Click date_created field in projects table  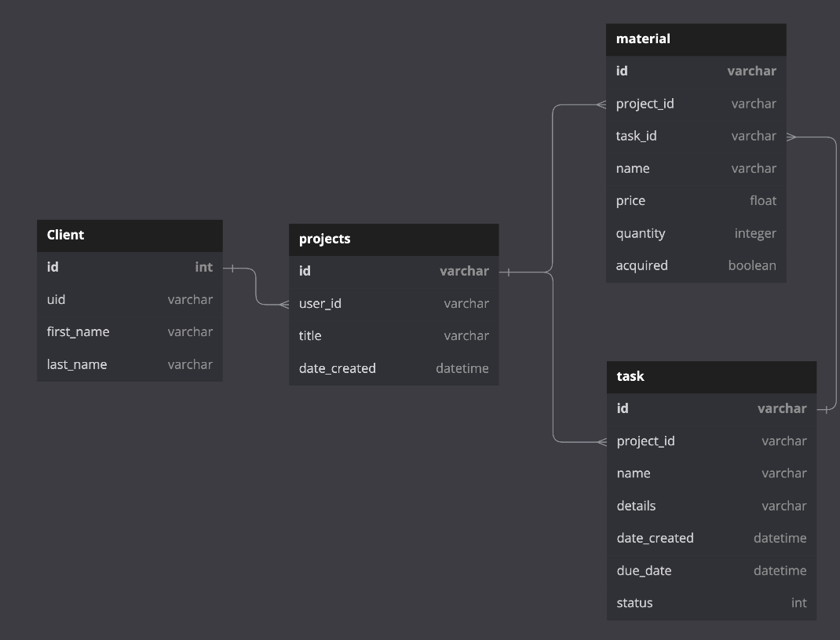[338, 368]
